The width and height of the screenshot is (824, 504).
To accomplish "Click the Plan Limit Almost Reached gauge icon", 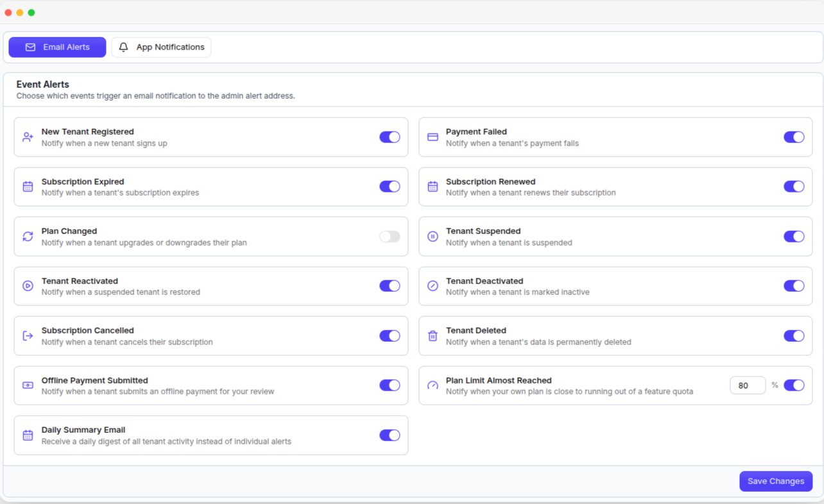I will click(x=433, y=385).
